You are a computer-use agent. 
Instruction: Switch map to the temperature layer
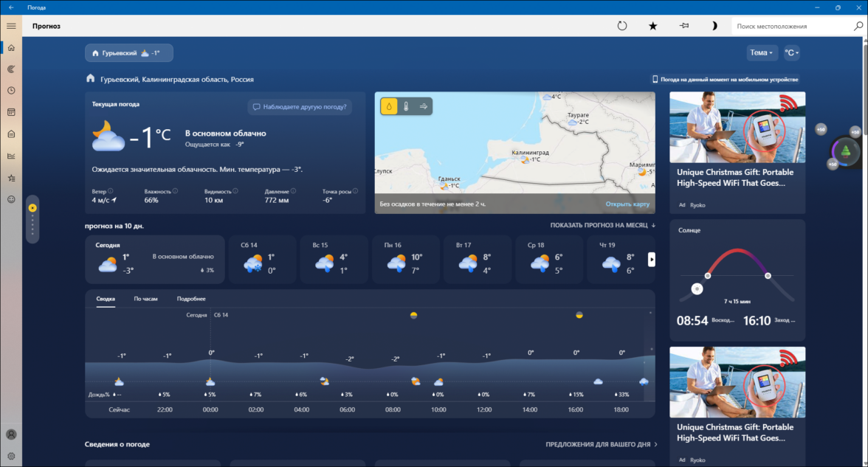point(405,106)
